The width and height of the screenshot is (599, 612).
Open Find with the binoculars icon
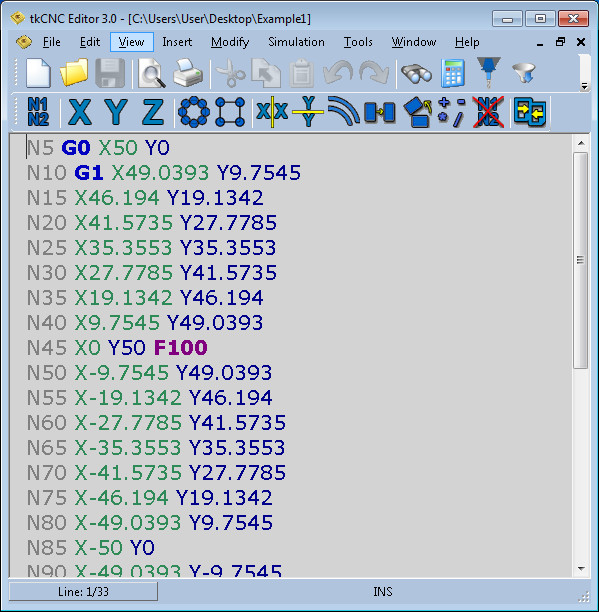[x=416, y=73]
